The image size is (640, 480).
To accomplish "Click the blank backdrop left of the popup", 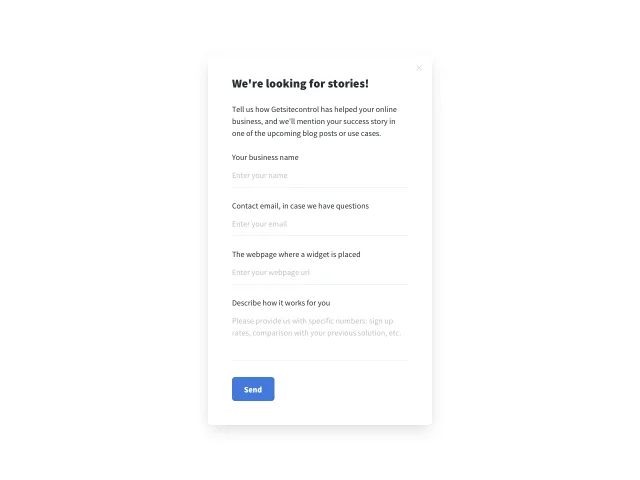I will pos(102,241).
